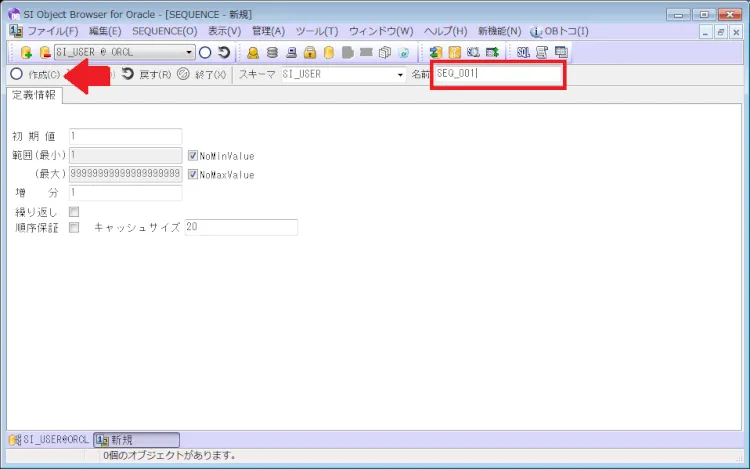
Task: Click the OBトコ info icon menu
Action: coord(559,32)
